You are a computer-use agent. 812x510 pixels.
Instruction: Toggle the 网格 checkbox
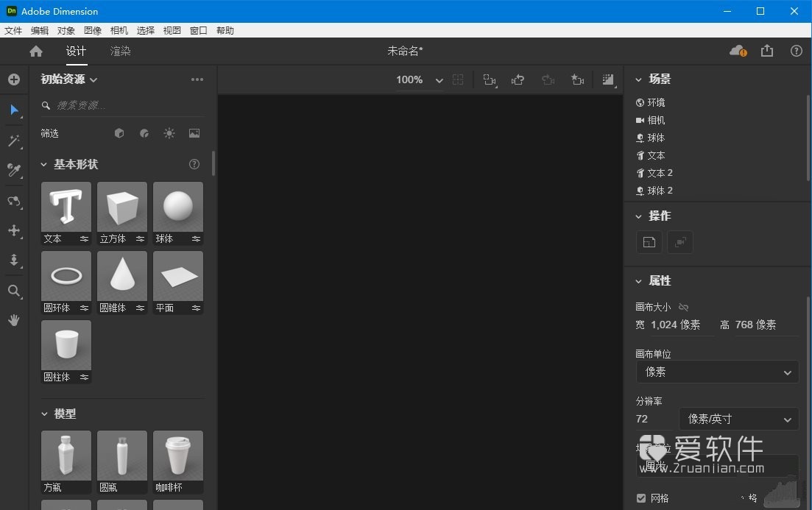click(x=641, y=498)
